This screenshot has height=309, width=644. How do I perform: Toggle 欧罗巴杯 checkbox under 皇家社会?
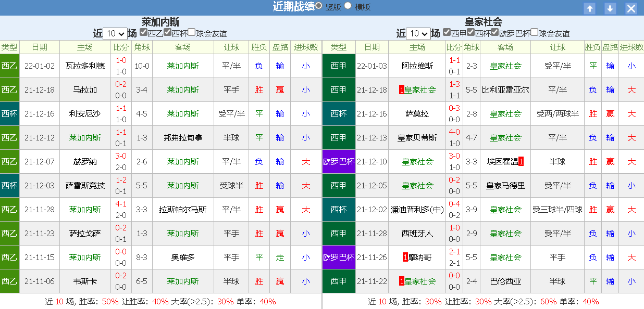coord(495,32)
